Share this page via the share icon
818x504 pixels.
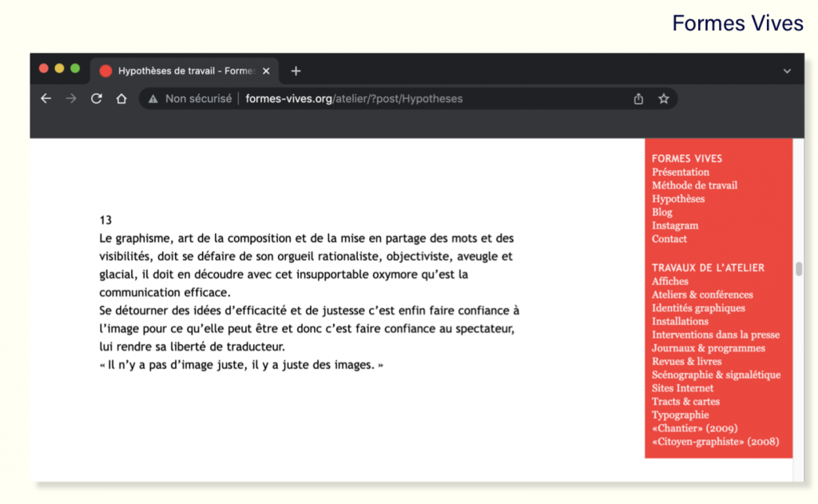click(x=638, y=98)
